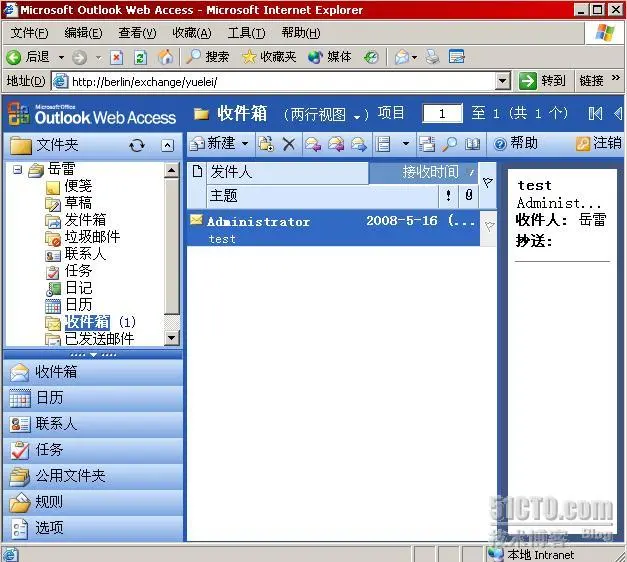Image resolution: width=627 pixels, height=562 pixels.
Task: Click the flag status column header
Action: pos(487,184)
